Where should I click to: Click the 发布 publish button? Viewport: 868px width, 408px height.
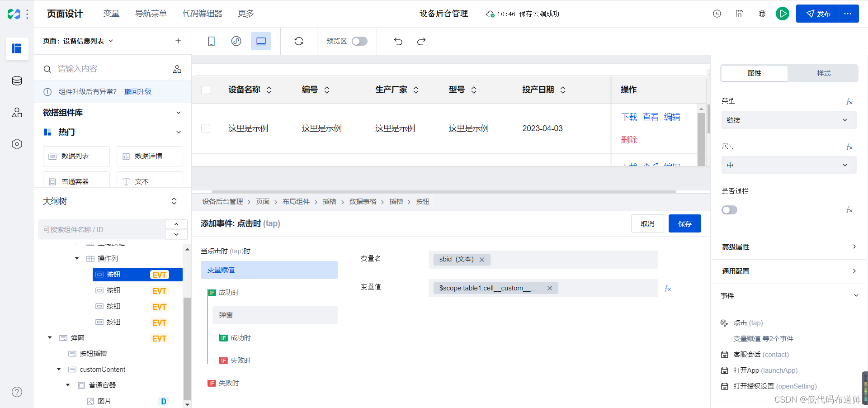(818, 14)
